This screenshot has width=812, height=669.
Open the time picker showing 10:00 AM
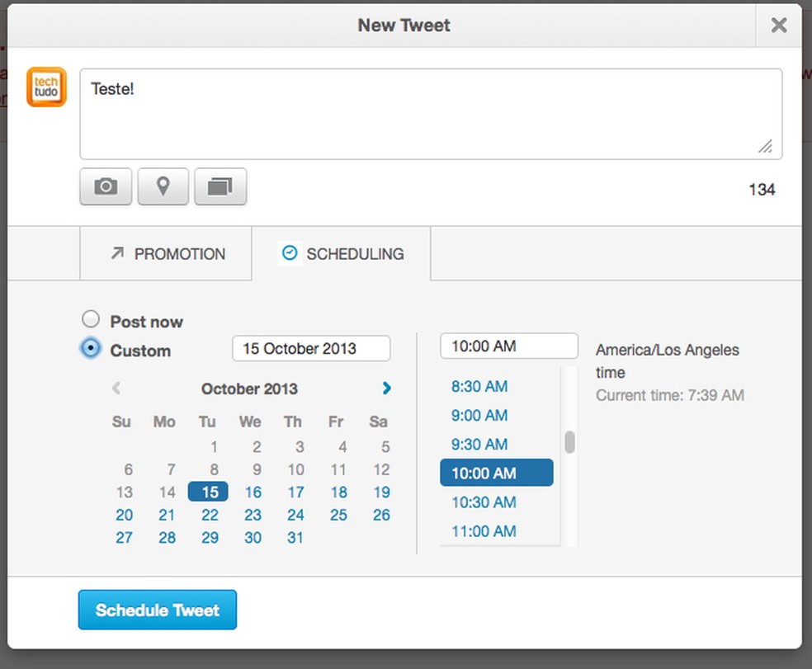click(x=508, y=346)
